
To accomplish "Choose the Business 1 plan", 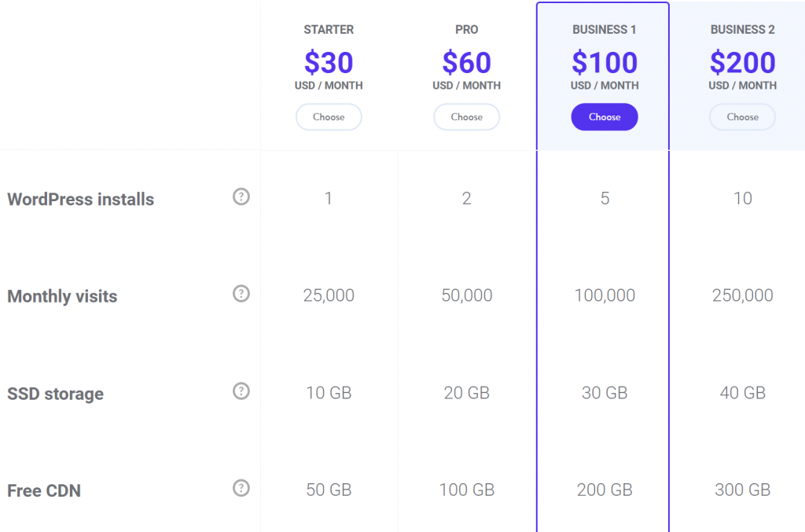I will pos(605,117).
